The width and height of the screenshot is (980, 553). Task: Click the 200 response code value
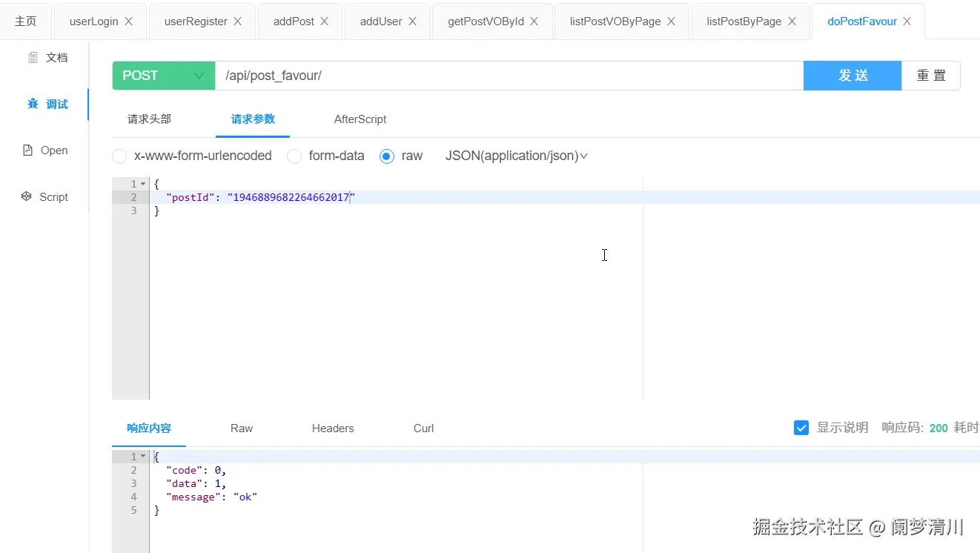[x=938, y=428]
